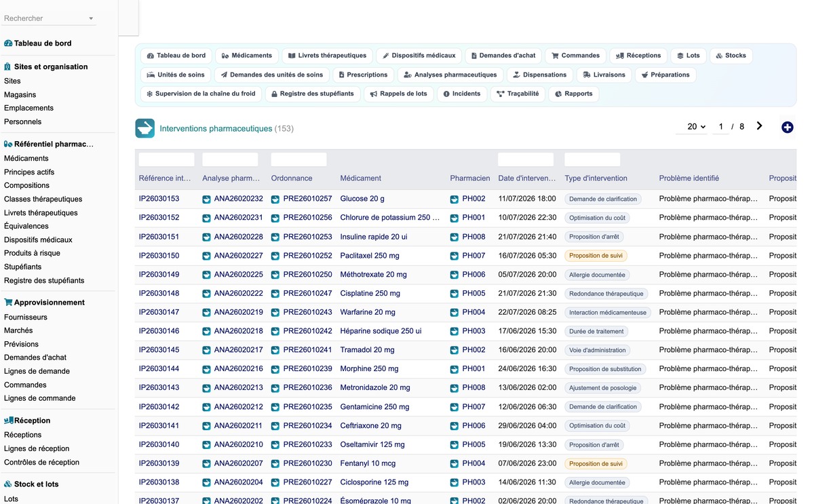Click Voie d'administration tag
Screen dimensions: 814x504
coord(597,350)
